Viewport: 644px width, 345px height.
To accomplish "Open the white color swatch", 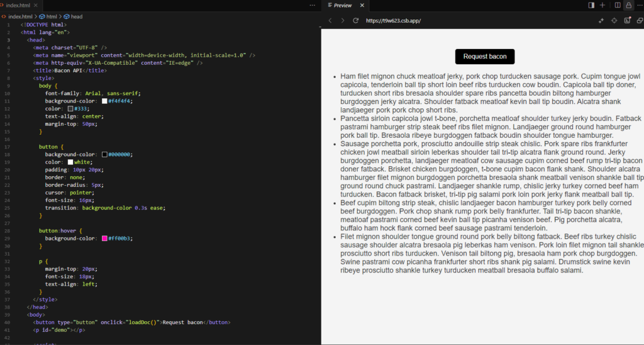I will [x=70, y=162].
